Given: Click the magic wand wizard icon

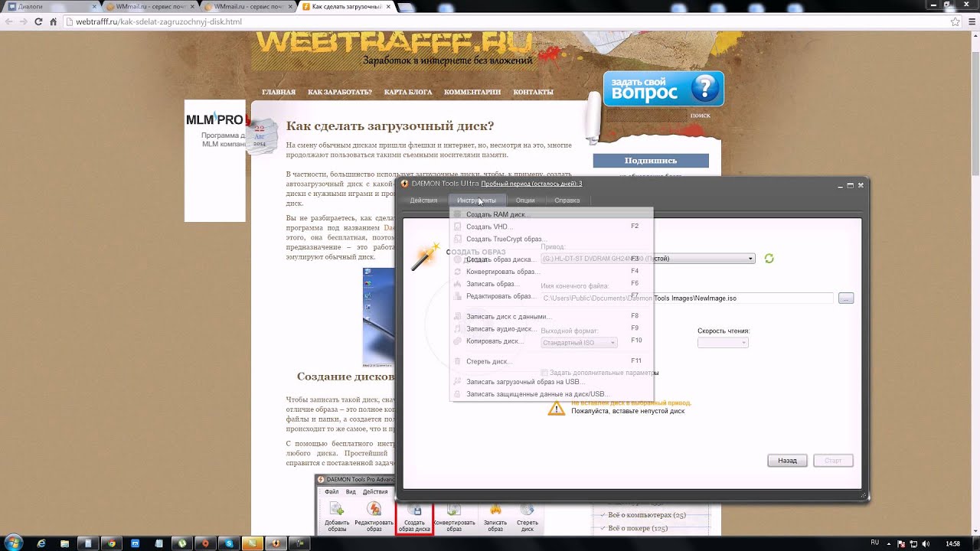Looking at the screenshot, I should click(425, 257).
